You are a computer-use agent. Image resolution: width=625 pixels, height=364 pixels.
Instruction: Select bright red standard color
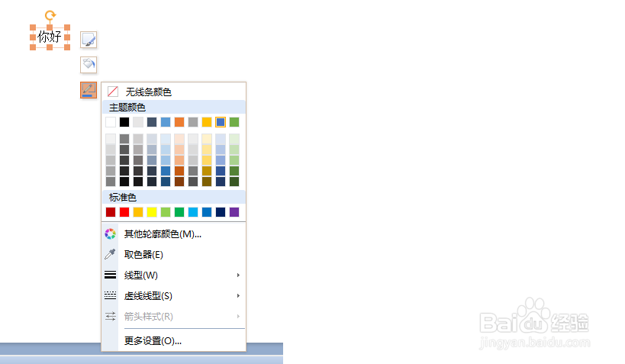(x=124, y=212)
